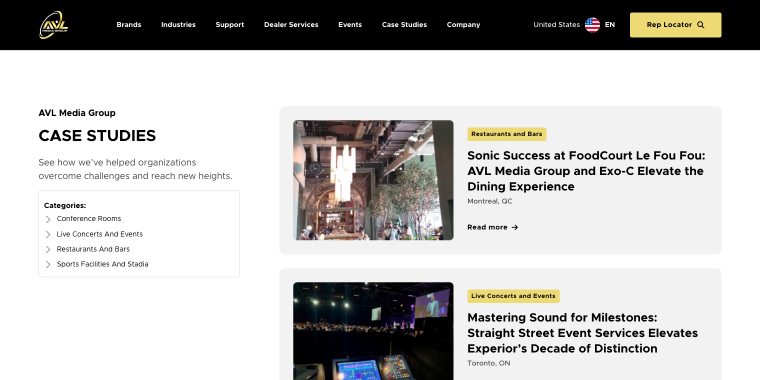This screenshot has width=760, height=380.
Task: Open the Company menu
Action: pos(463,25)
